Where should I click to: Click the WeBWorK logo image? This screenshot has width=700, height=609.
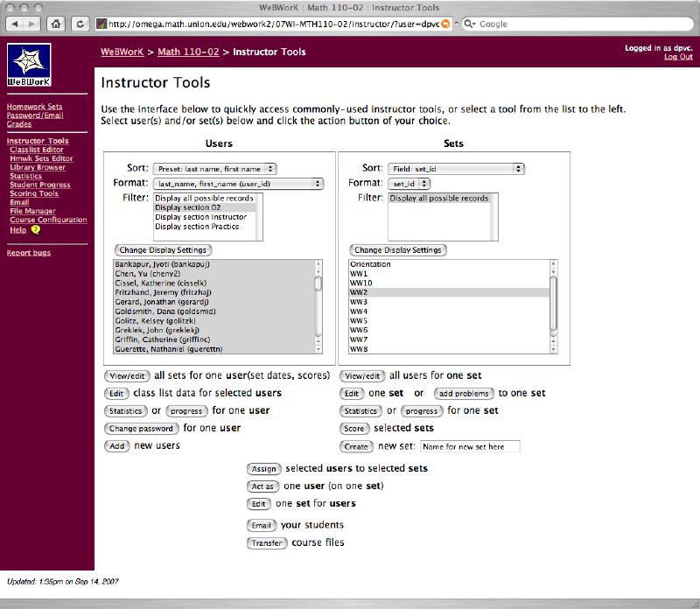[x=29, y=65]
